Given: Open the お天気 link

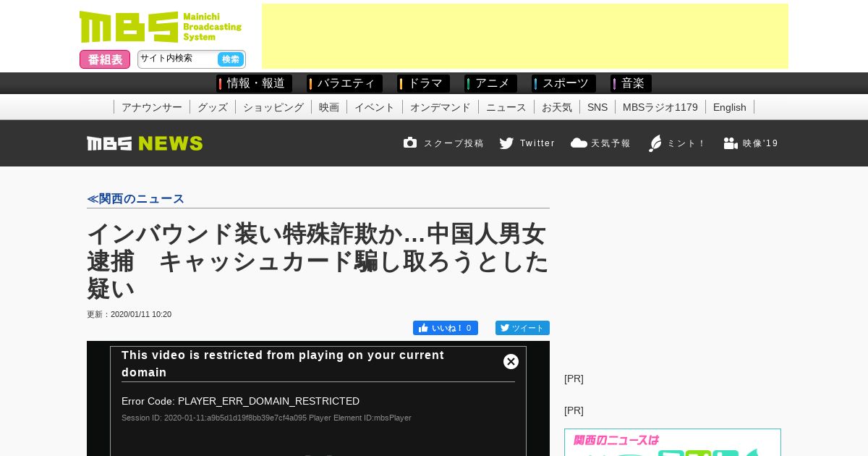Looking at the screenshot, I should coord(557,107).
